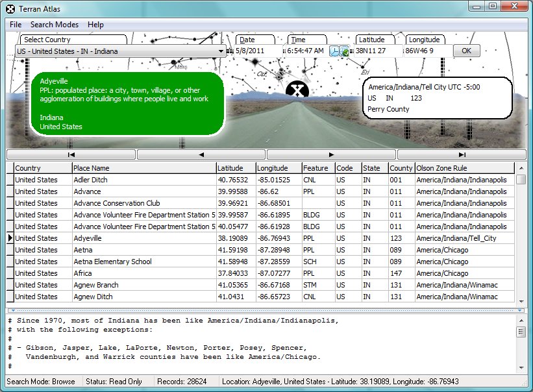This screenshot has height=392, width=533.
Task: Click the STM feature cell
Action: [x=319, y=285]
